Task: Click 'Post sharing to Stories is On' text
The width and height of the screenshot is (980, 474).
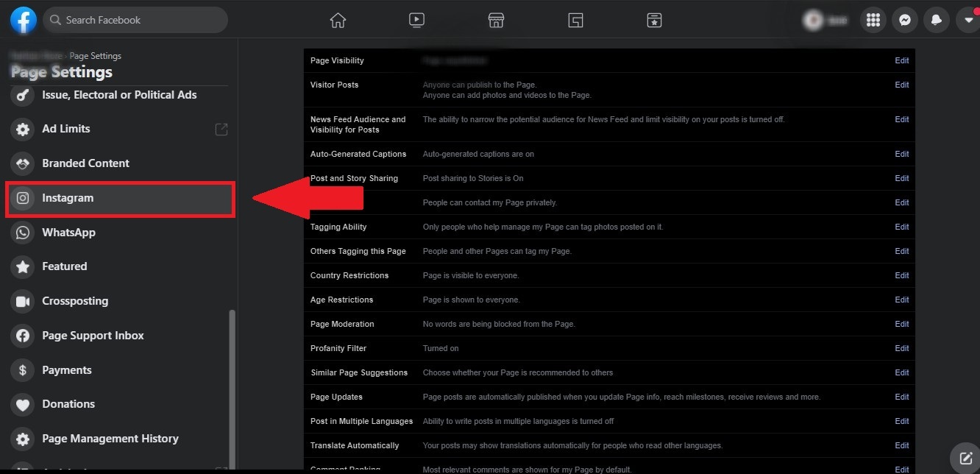Action: (473, 178)
